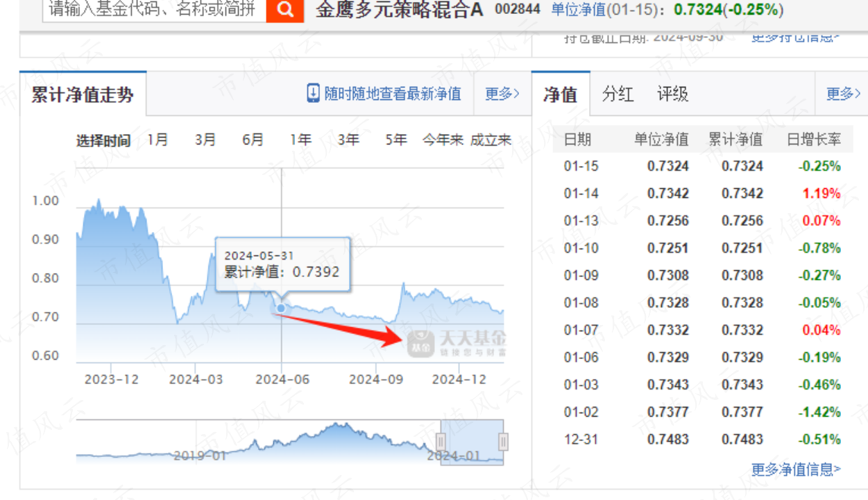Viewport: 868px width, 500px height.
Task: Click the start handle of the range navigator
Action: [441, 442]
